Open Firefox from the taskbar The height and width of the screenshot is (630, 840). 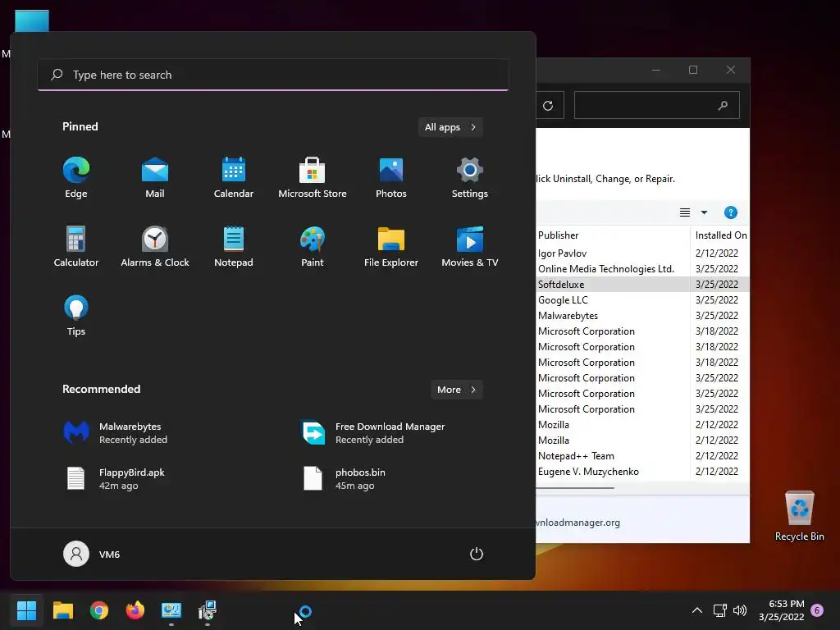coord(135,610)
